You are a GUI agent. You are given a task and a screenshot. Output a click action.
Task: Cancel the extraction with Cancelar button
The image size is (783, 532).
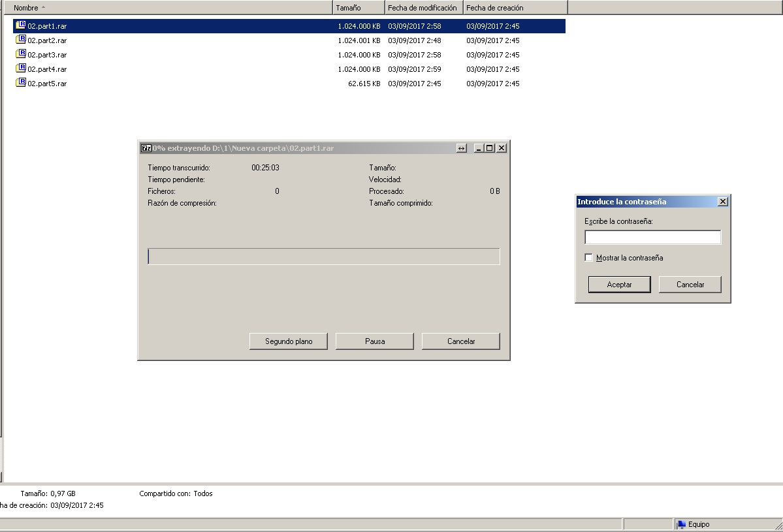[x=461, y=341]
